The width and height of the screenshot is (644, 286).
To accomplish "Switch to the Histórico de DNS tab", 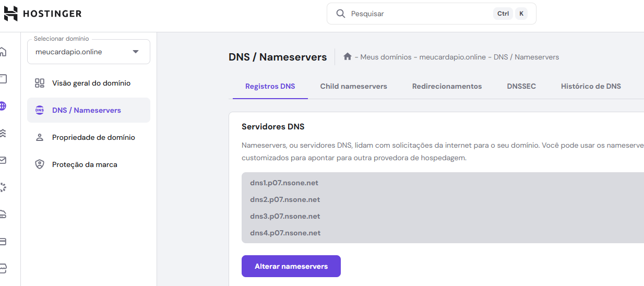I will pyautogui.click(x=591, y=86).
